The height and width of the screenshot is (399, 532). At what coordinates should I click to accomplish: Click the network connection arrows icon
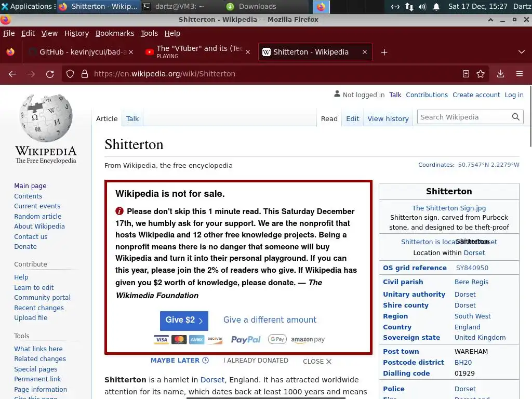[409, 6]
